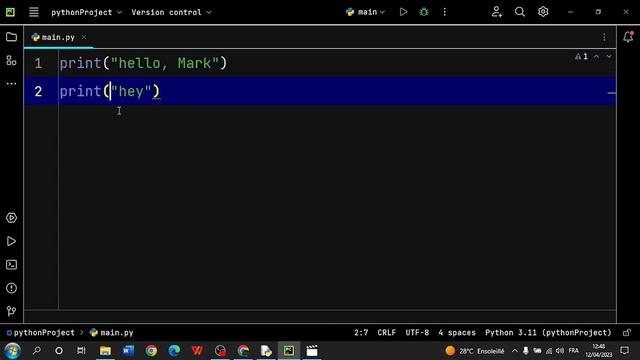Image resolution: width=640 pixels, height=360 pixels.
Task: Open the Git version control tool window
Action: pos(11,311)
